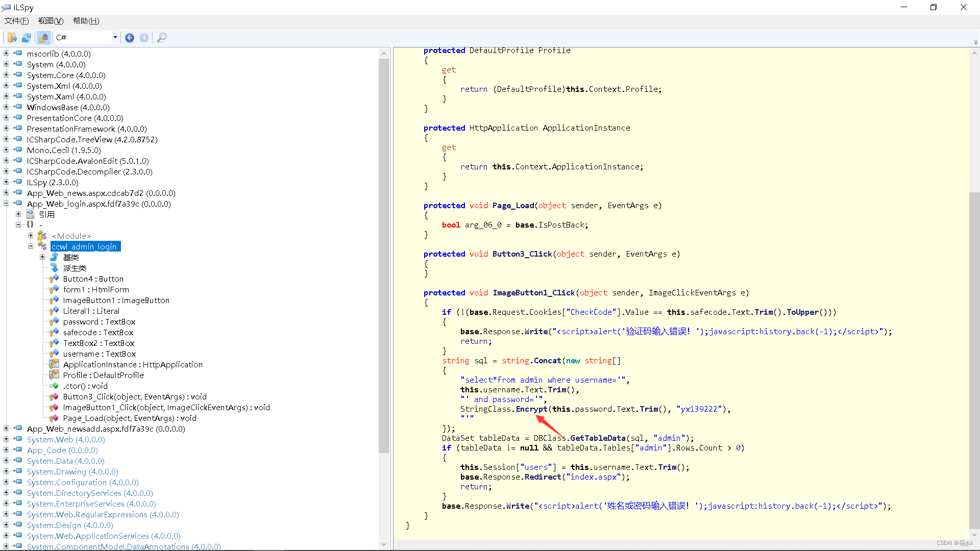Viewport: 980px width, 551px height.
Task: Expand the System.Core assembly node
Action: coord(6,74)
